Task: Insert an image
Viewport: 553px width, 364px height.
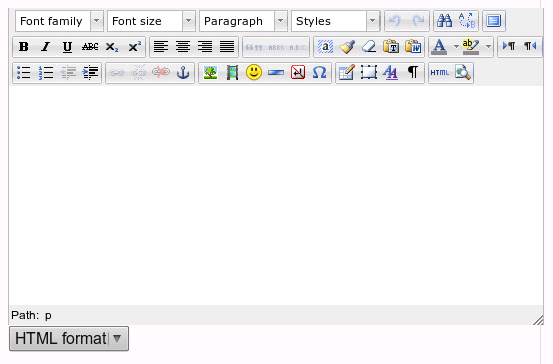Action: [x=210, y=73]
